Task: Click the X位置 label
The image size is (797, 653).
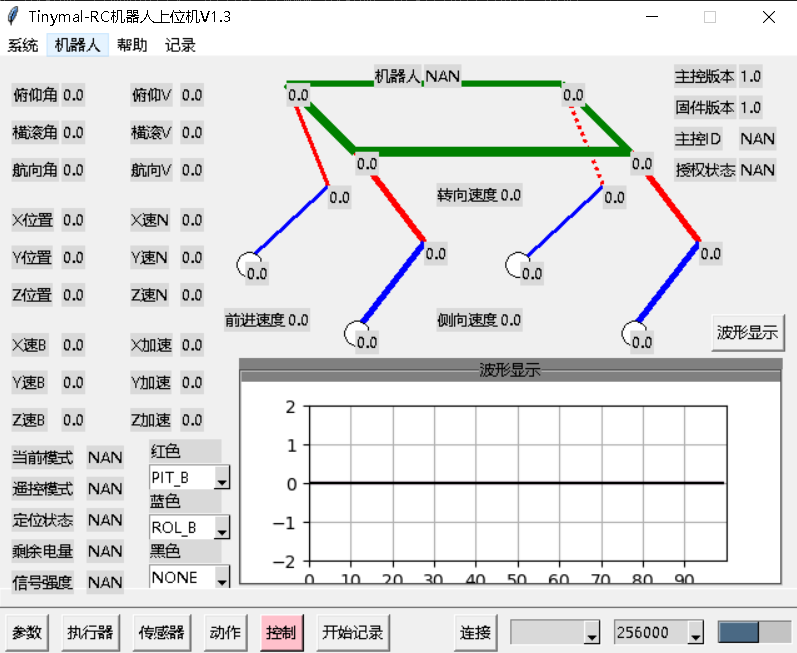Action: [33, 220]
